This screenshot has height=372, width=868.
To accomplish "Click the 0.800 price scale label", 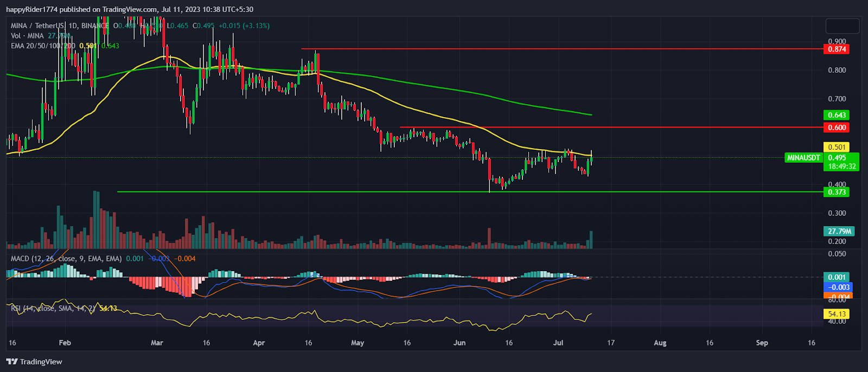I will click(837, 70).
